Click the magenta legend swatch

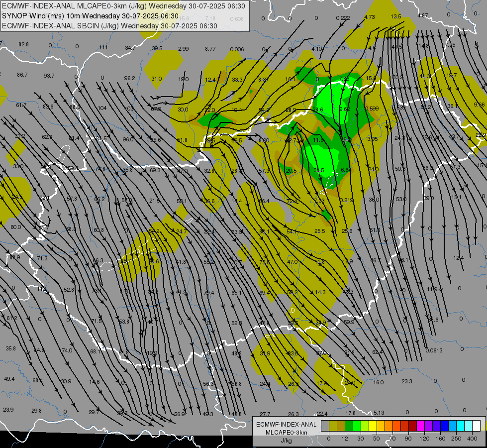click(420, 426)
